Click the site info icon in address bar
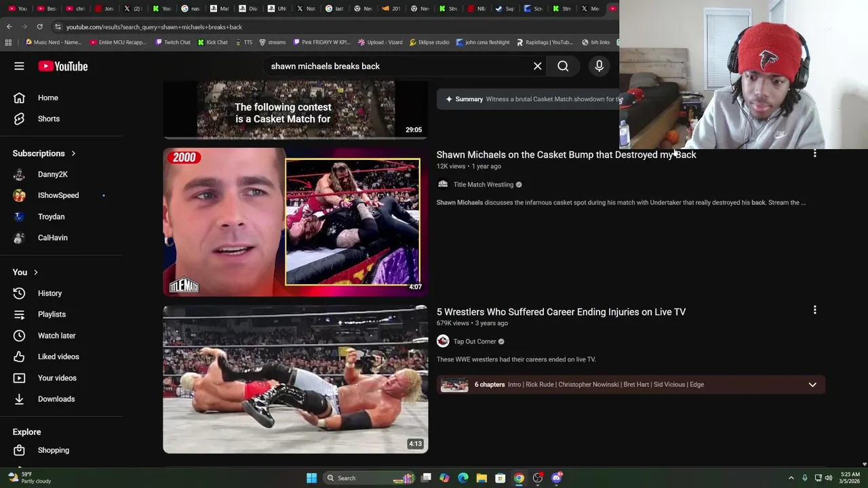868x488 pixels. (58, 26)
